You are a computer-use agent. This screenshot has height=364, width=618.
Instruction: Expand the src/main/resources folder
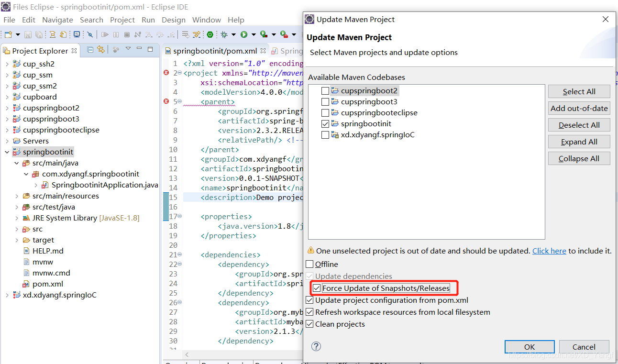point(17,196)
